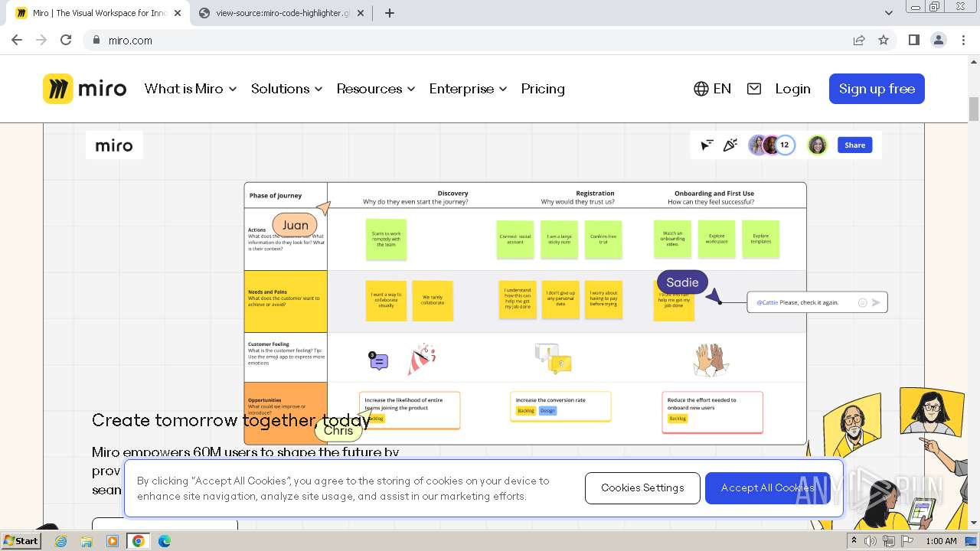The height and width of the screenshot is (551, 980).
Task: Click the blue Share button on board
Action: point(855,145)
